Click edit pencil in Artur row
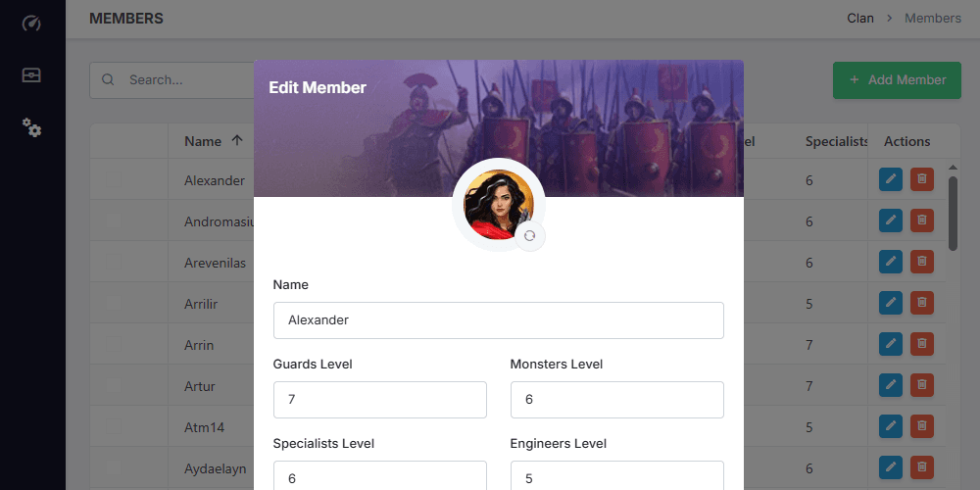980x490 pixels. (890, 385)
